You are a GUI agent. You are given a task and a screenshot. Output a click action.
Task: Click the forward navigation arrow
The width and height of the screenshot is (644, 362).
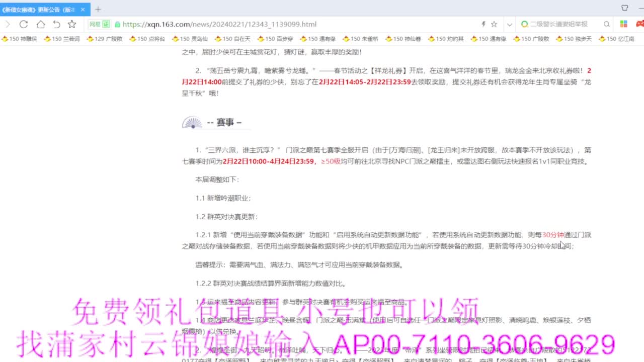(x=7, y=24)
